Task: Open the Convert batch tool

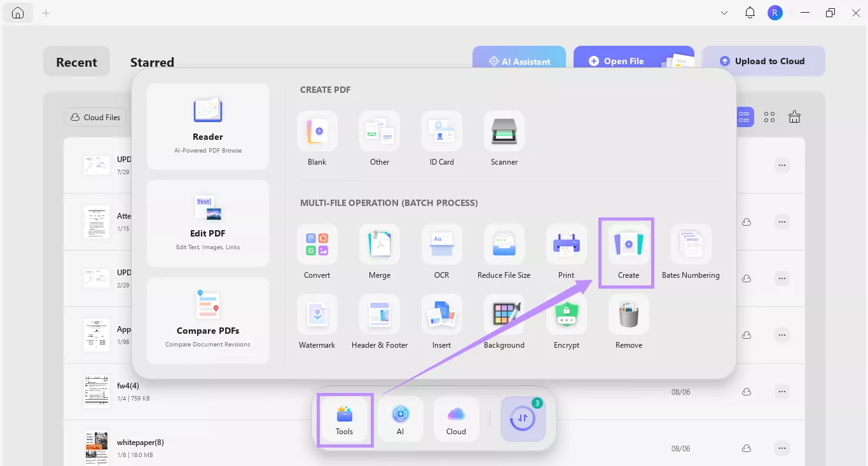Action: click(x=317, y=245)
